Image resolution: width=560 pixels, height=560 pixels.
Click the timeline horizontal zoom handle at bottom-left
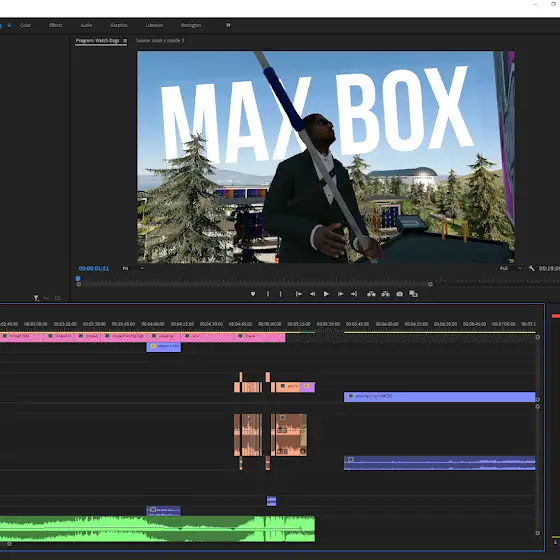(9, 544)
